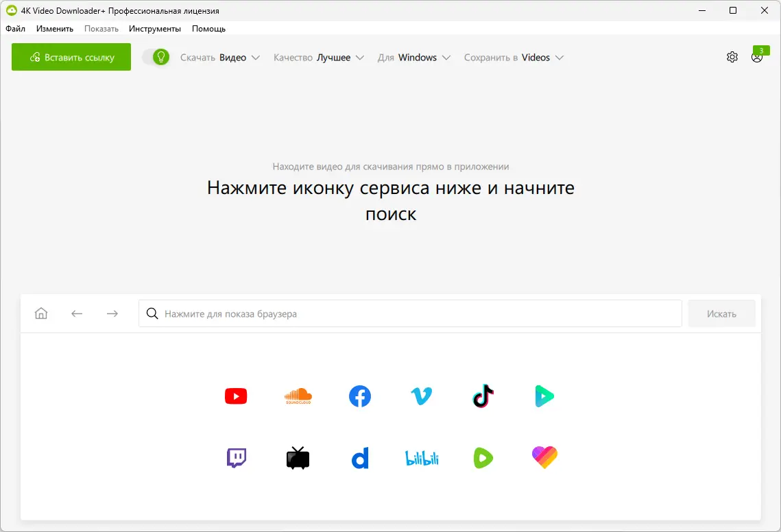Open YouTube in the built-in browser
The width and height of the screenshot is (781, 532).
[x=236, y=396]
